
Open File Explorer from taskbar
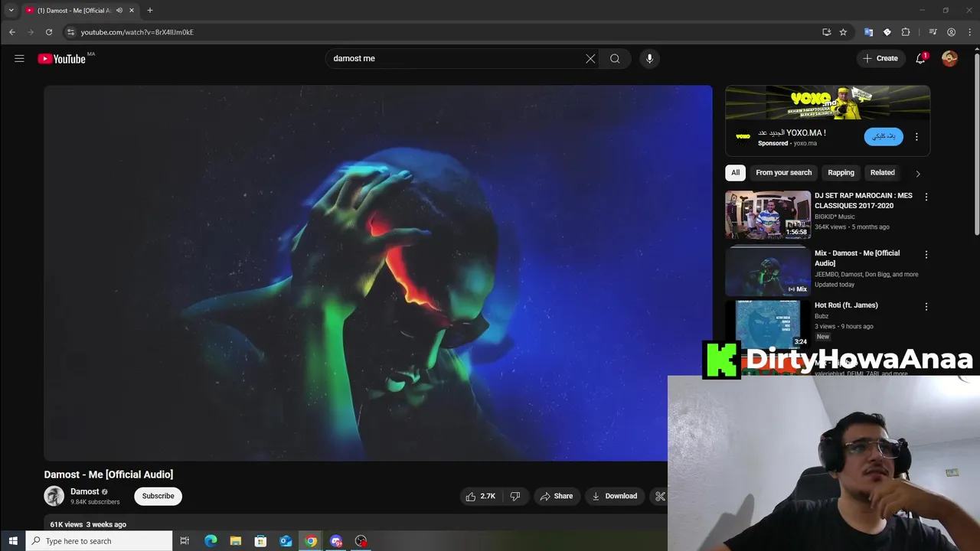(x=236, y=541)
